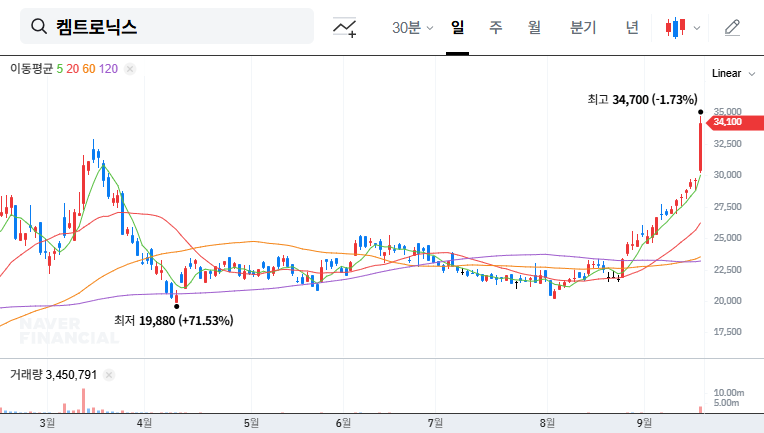
Task: Open the pencil drawing tool
Action: point(732,28)
